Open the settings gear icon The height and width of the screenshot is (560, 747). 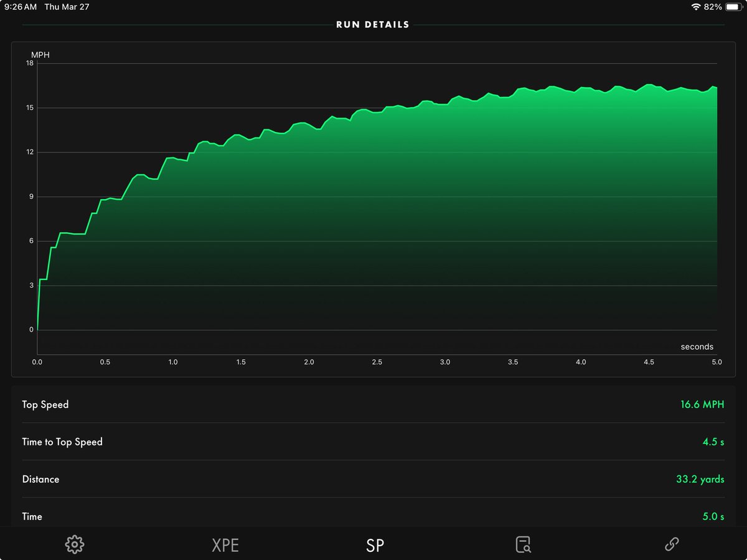coord(74,544)
